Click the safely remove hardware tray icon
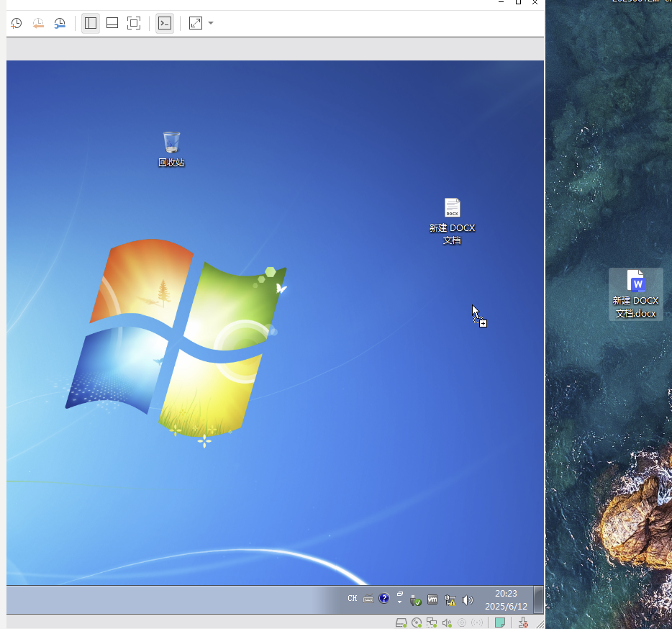672x629 pixels. 415,600
